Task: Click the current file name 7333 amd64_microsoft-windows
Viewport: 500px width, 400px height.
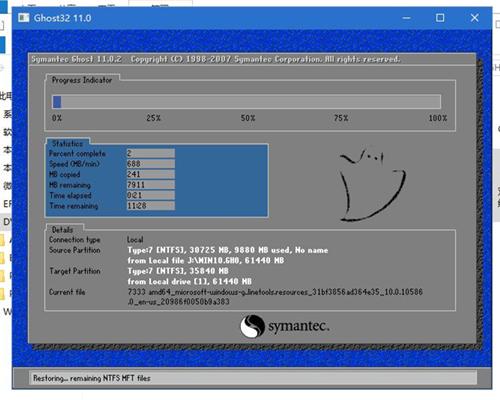Action: tap(275, 297)
